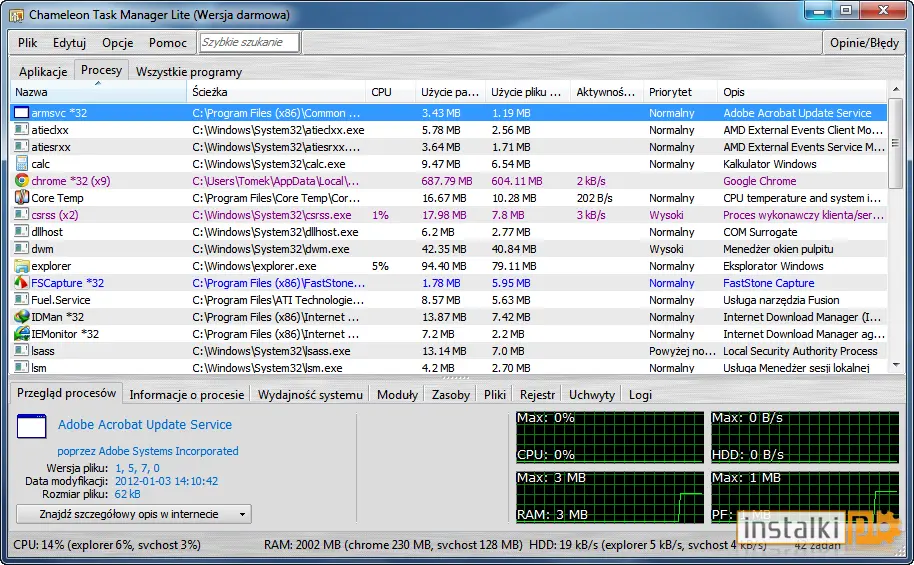Image resolution: width=914 pixels, height=565 pixels.
Task: Click the CPU: 14% status bar entry
Action: (x=107, y=545)
